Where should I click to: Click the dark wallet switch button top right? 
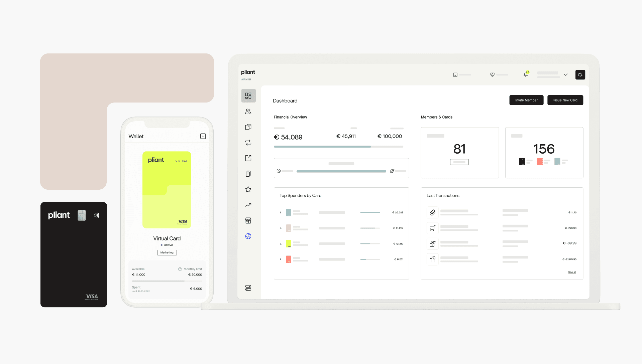pyautogui.click(x=580, y=75)
